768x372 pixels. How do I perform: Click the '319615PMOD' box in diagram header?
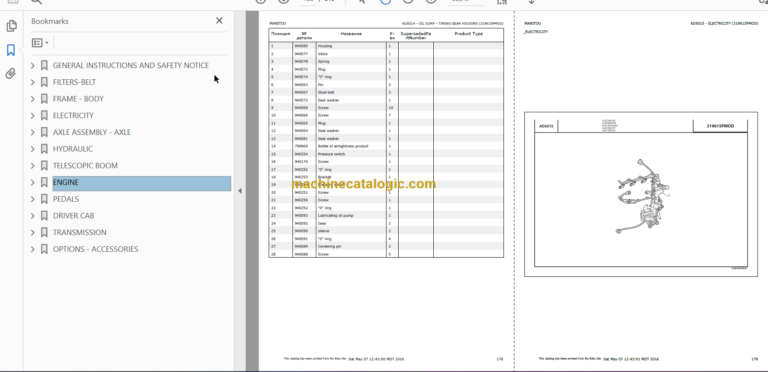click(720, 126)
